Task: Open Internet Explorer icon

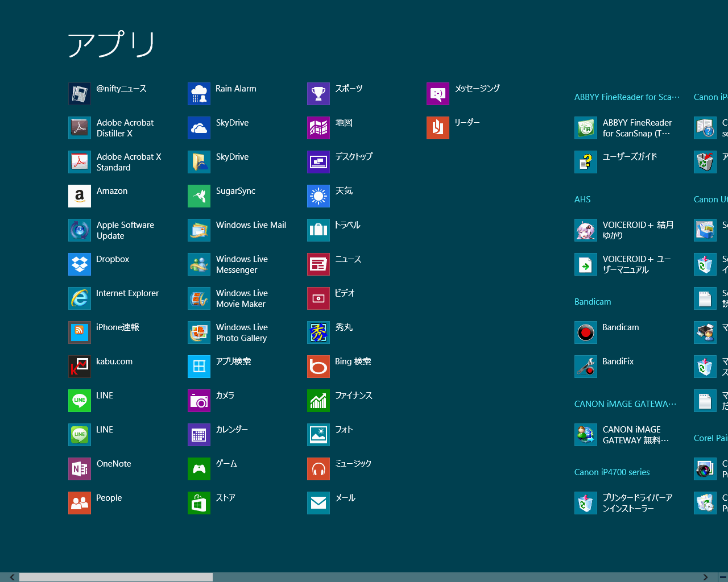Action: tap(80, 298)
